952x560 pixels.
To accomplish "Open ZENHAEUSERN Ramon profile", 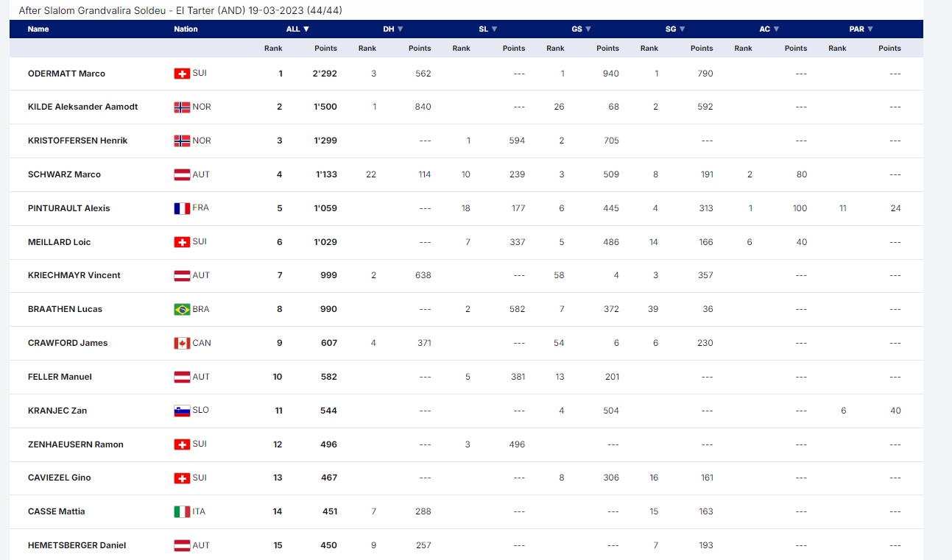I will [x=75, y=444].
